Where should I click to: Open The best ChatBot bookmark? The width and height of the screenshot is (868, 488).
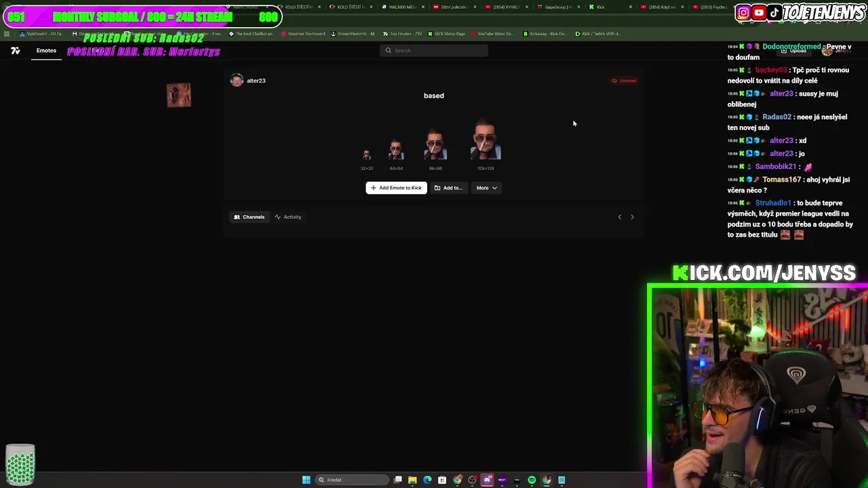(x=252, y=34)
